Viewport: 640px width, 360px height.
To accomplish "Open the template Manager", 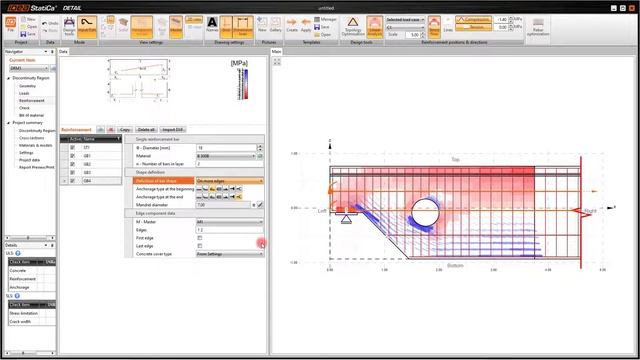I will click(325, 19).
